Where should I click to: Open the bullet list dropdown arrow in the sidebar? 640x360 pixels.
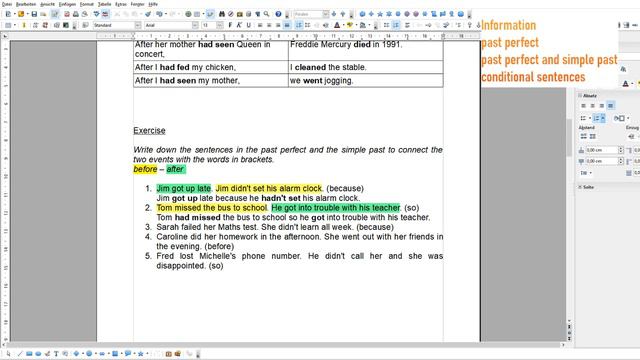pyautogui.click(x=590, y=118)
